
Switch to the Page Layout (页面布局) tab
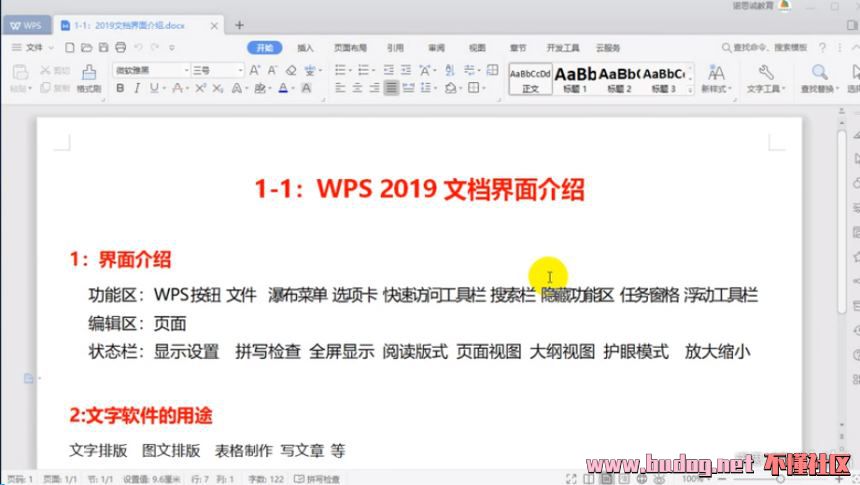point(350,48)
